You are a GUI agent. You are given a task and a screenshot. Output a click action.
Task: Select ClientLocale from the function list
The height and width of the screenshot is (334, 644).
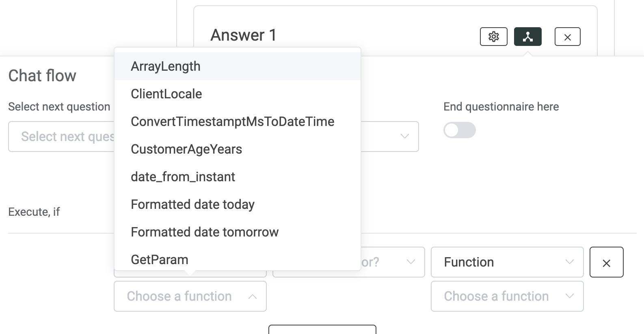tap(166, 94)
